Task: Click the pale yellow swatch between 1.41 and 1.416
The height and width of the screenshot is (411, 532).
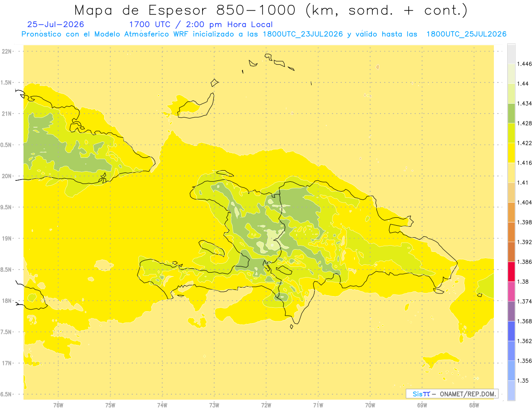Action: [x=511, y=173]
